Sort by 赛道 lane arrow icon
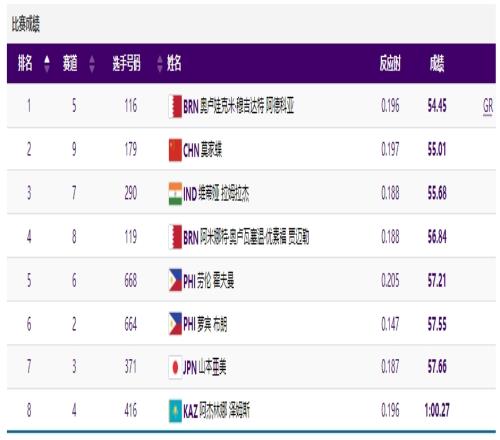Screen dimensions: 500x440 (x=92, y=64)
